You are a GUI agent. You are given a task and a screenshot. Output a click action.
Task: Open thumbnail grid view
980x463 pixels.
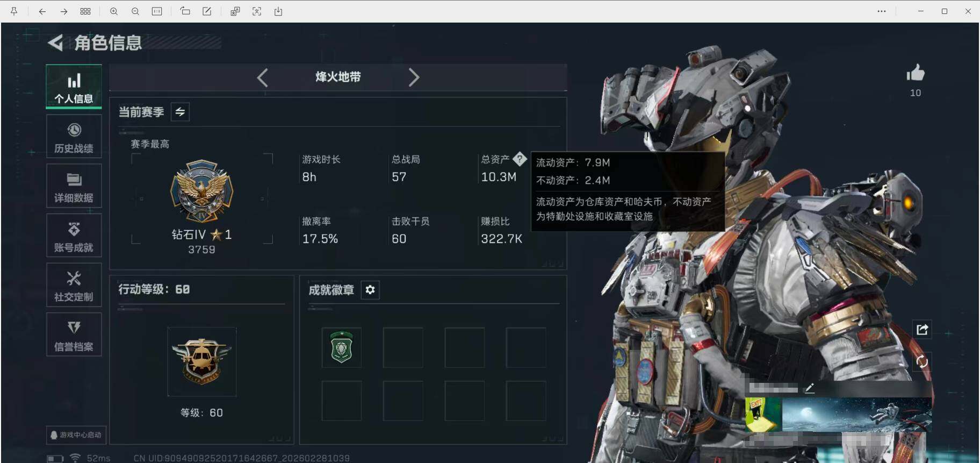click(85, 11)
